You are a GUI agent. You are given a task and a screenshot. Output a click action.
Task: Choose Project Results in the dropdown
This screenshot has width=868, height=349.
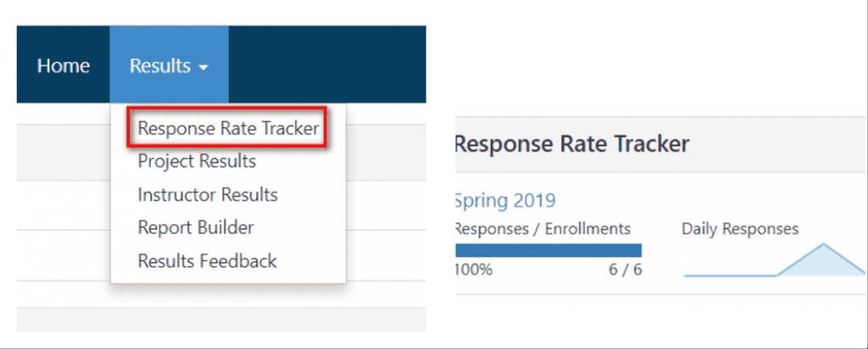(197, 161)
